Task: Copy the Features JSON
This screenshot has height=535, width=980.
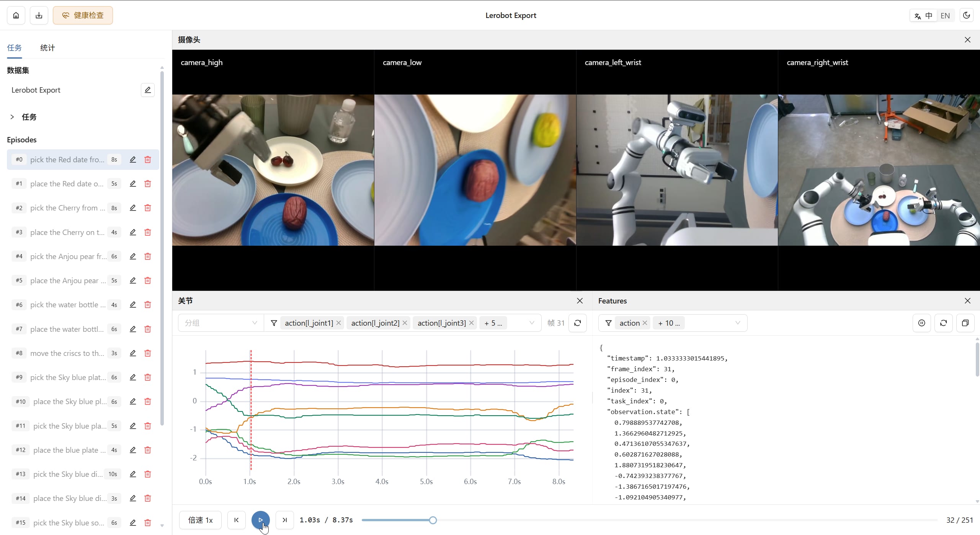Action: [x=965, y=323]
